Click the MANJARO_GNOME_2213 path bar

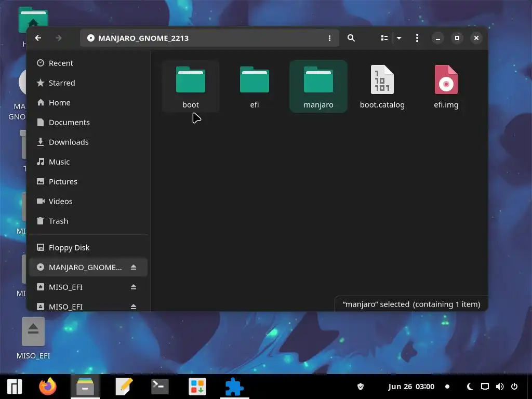(x=210, y=38)
